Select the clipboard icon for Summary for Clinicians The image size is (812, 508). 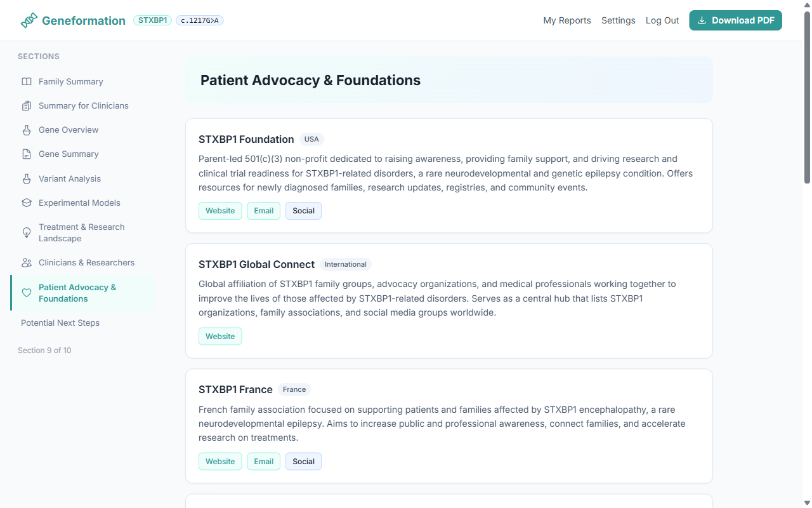click(26, 105)
